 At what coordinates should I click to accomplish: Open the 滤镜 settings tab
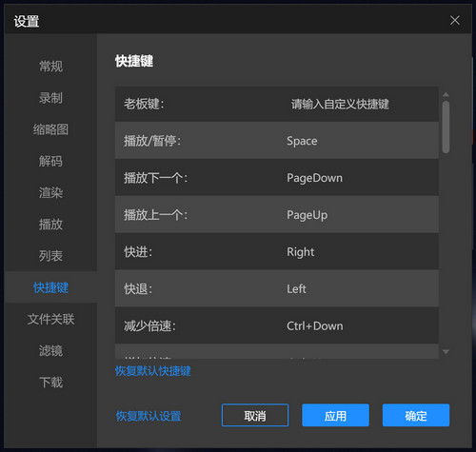50,351
